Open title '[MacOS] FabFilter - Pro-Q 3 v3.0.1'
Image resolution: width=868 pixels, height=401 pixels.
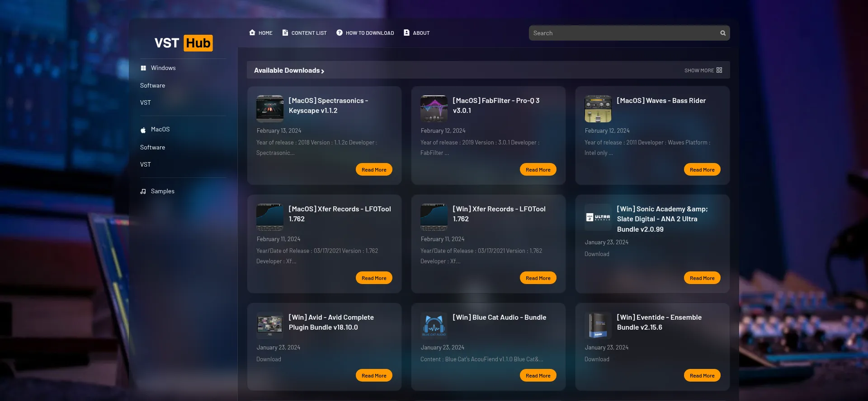tap(496, 106)
